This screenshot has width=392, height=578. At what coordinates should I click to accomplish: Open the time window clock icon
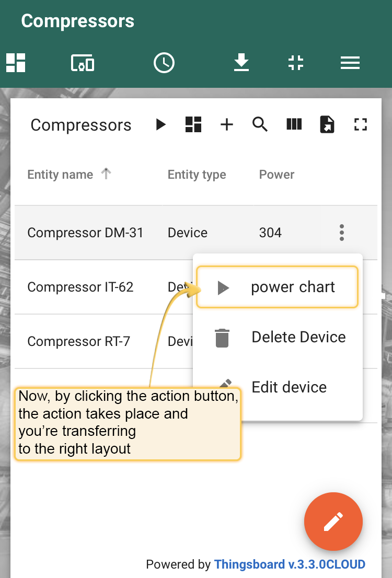coord(164,63)
